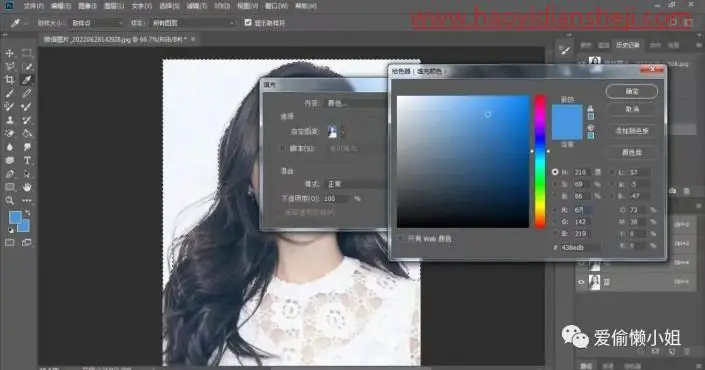Click the OK button in Color Picker

click(x=632, y=91)
